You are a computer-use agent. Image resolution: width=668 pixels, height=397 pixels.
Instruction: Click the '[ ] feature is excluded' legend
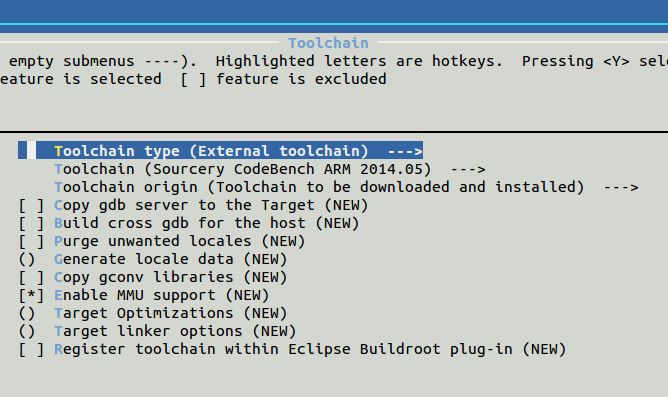pos(283,79)
